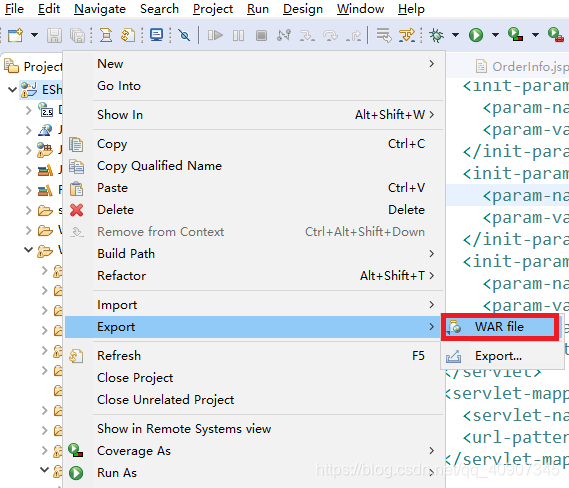Choose Copy from context menu
Image resolution: width=569 pixels, height=488 pixels.
click(x=254, y=144)
